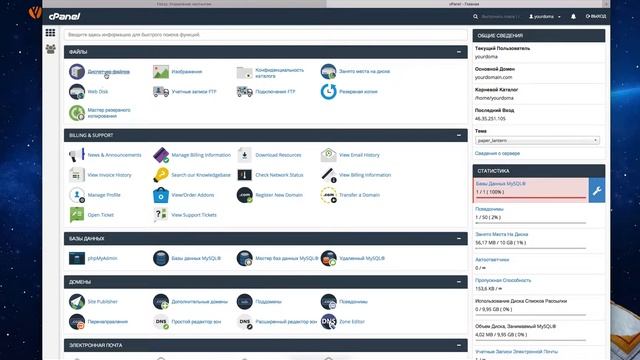The width and height of the screenshot is (640, 360).
Task: Open MySQL Databases icon
Action: [x=161, y=258]
